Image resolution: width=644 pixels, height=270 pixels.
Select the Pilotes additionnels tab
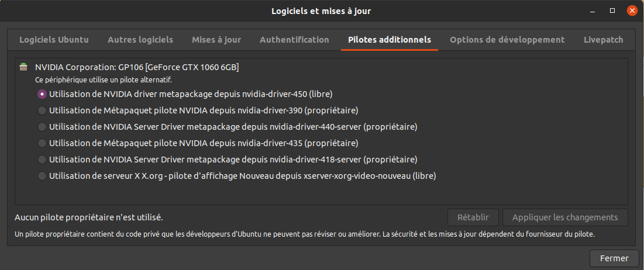pyautogui.click(x=390, y=40)
